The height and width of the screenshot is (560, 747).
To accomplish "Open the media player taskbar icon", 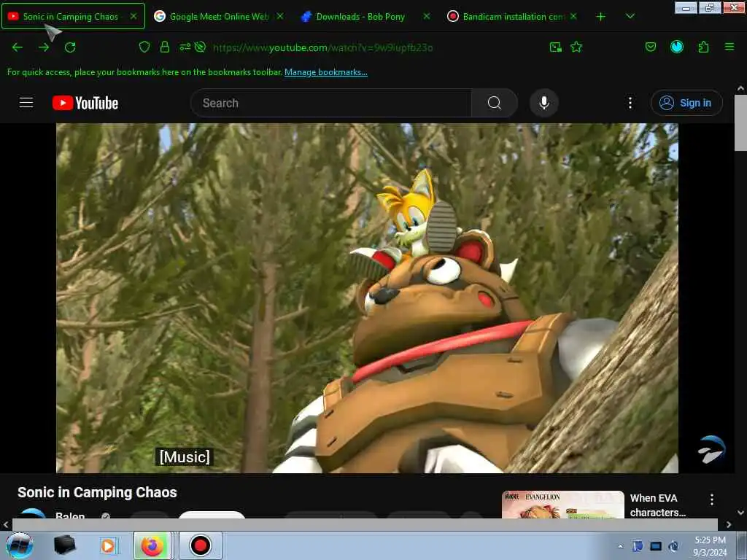I will (108, 545).
